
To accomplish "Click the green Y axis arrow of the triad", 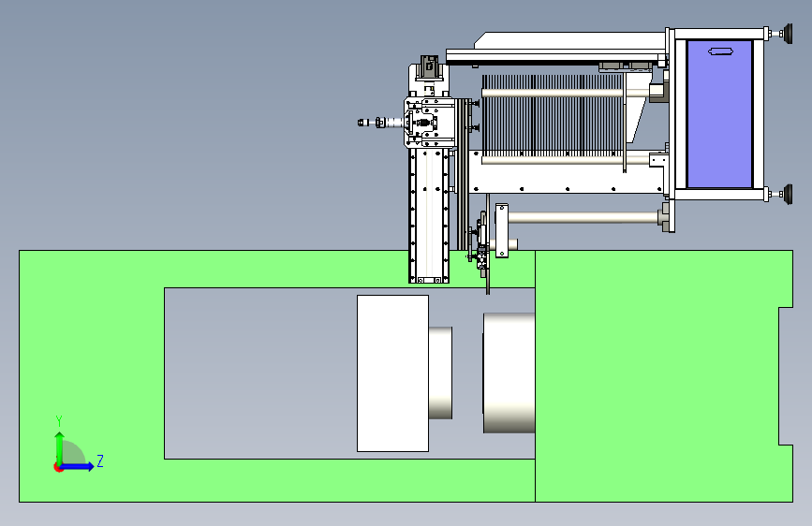I will pos(59,447).
